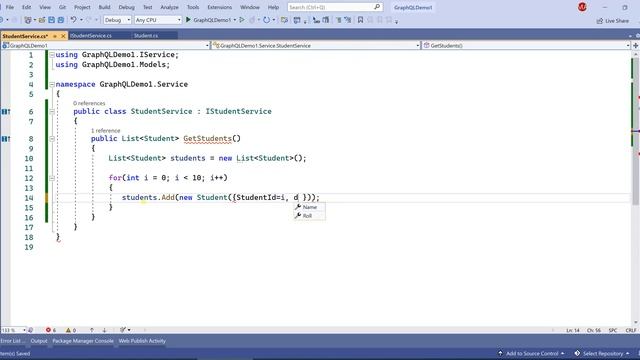Viewport: 640px width, 360px height.
Task: Open the Package Manager Console tab
Action: click(83, 341)
